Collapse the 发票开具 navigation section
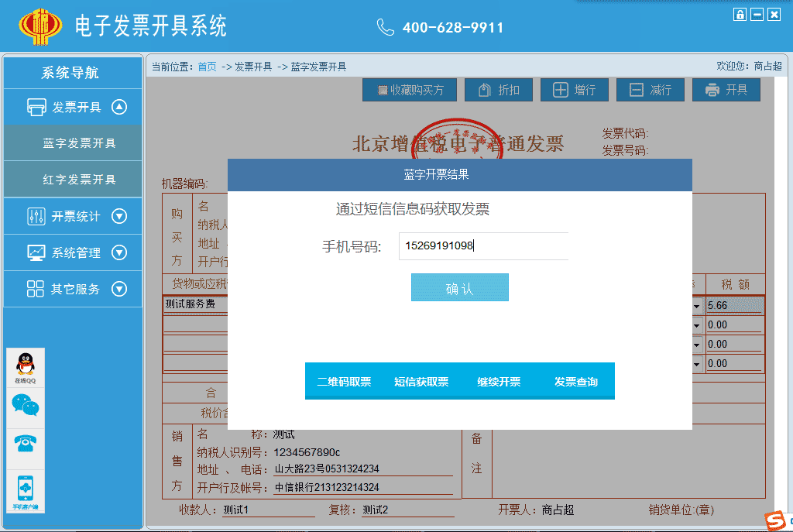The image size is (793, 532). coord(118,107)
